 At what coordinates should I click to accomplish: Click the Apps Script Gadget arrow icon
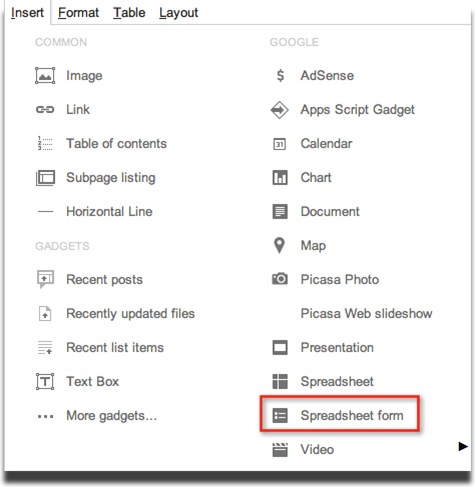[279, 110]
